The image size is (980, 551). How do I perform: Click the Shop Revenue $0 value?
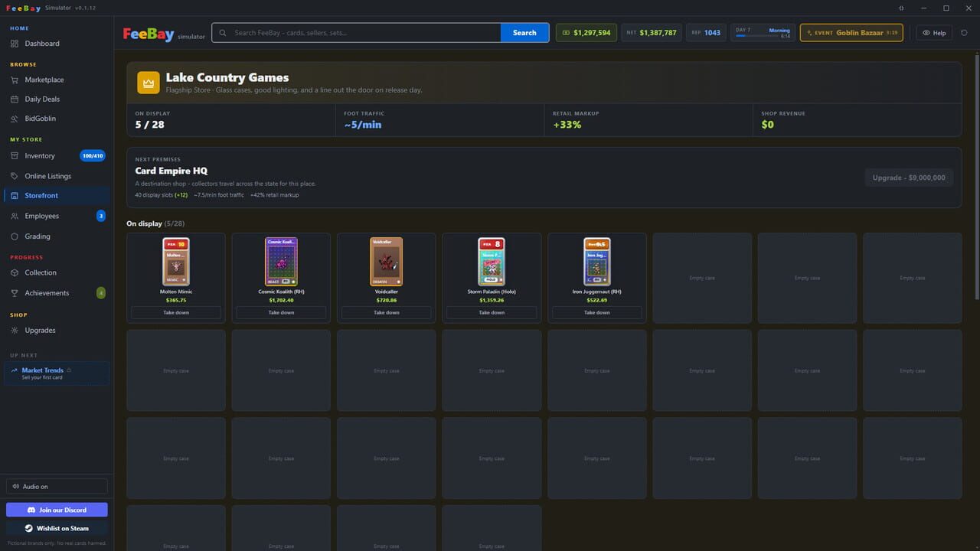[768, 125]
